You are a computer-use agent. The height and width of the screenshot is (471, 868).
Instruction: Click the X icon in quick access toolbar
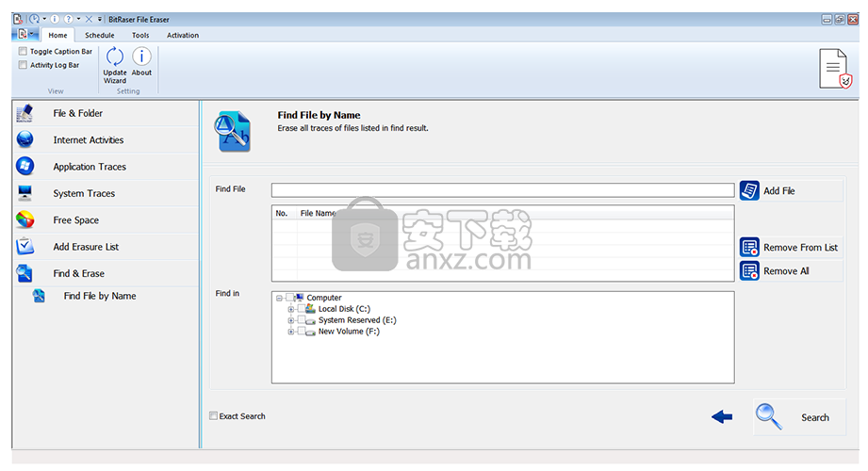tap(89, 19)
